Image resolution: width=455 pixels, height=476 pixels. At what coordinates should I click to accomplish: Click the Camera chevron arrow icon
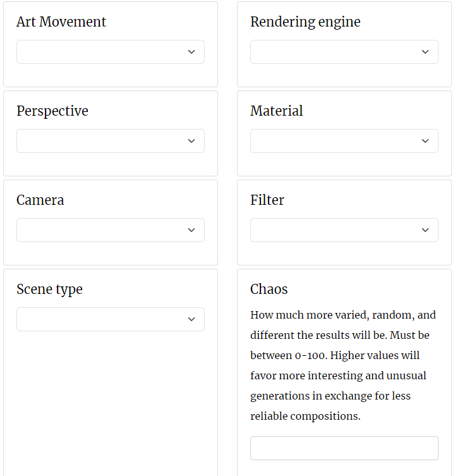pyautogui.click(x=191, y=230)
